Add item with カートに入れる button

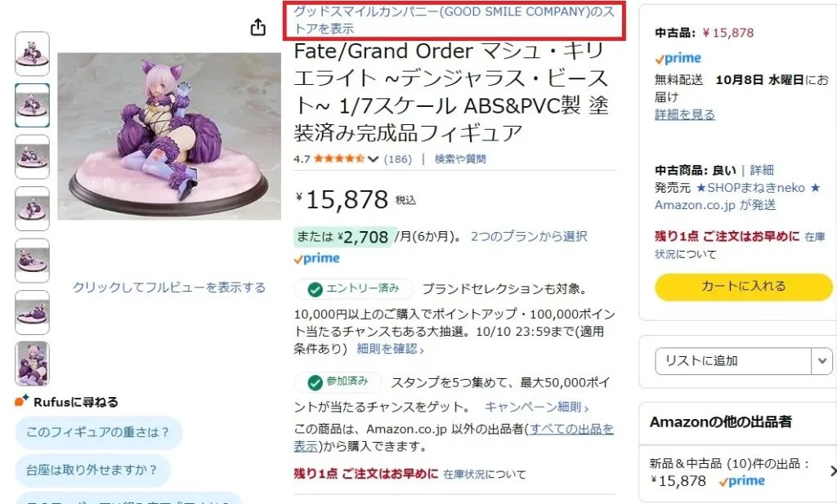(x=743, y=287)
